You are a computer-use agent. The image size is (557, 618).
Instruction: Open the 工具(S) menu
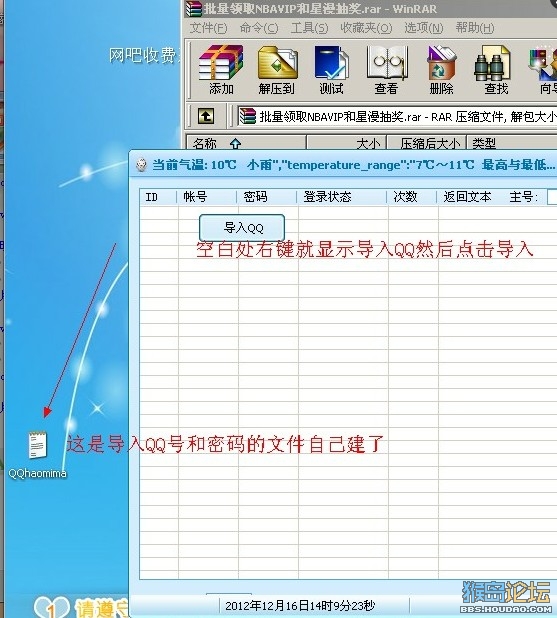pyautogui.click(x=309, y=28)
